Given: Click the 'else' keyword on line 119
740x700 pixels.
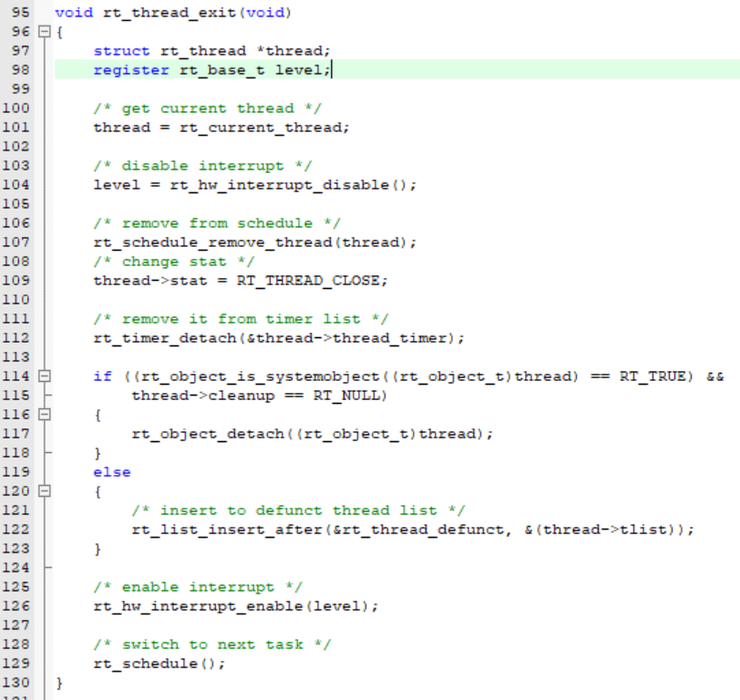Looking at the screenshot, I should point(112,472).
